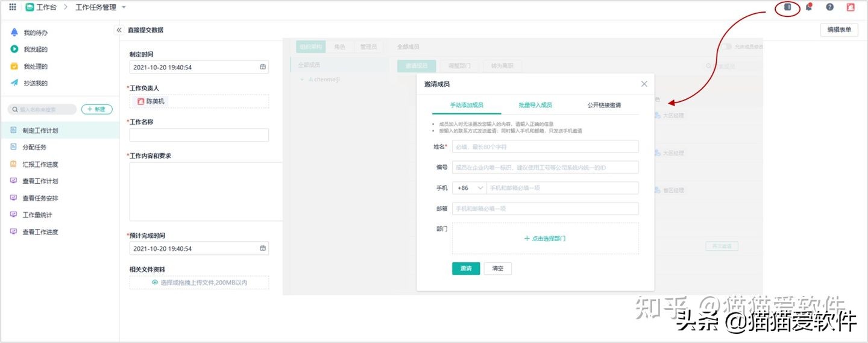Toggle the 允许成员修改 switch

726,46
